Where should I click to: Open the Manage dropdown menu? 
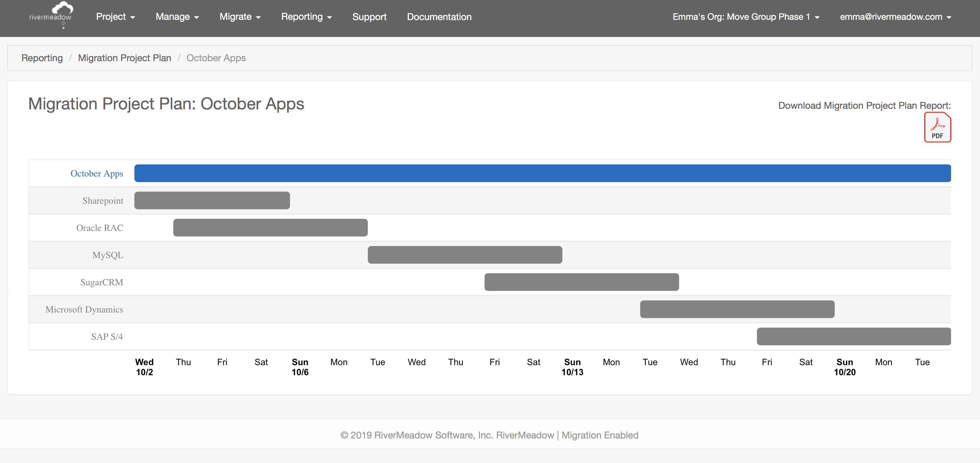[177, 17]
